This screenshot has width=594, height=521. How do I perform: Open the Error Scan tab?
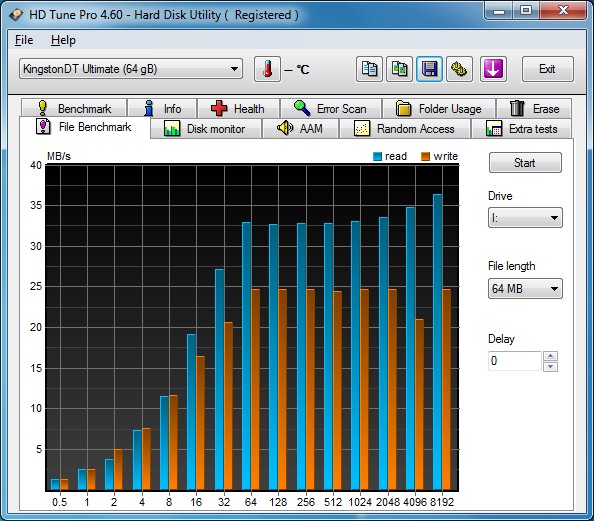click(331, 109)
